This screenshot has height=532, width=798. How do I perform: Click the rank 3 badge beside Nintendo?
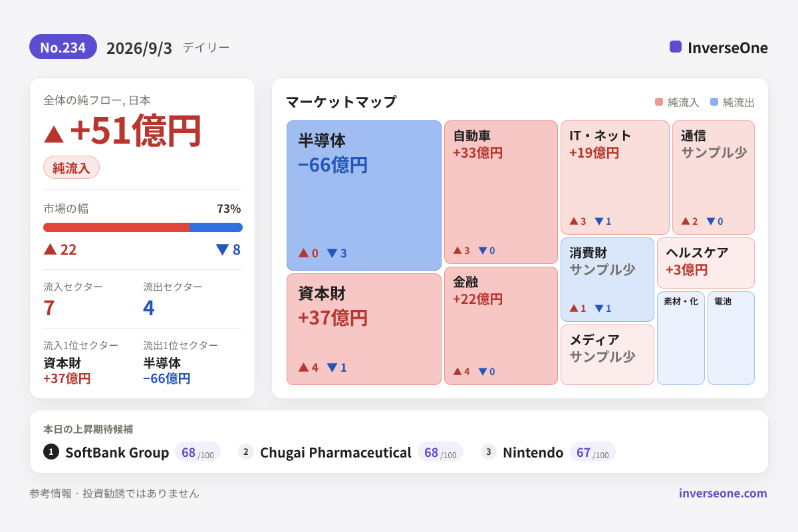pyautogui.click(x=489, y=452)
